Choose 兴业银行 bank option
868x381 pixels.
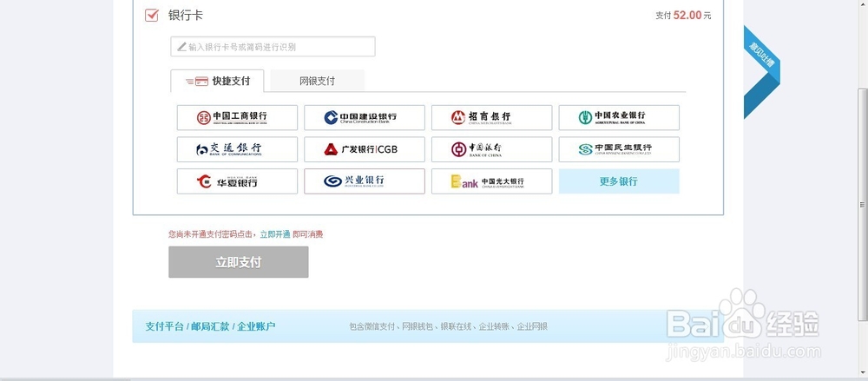click(x=365, y=181)
